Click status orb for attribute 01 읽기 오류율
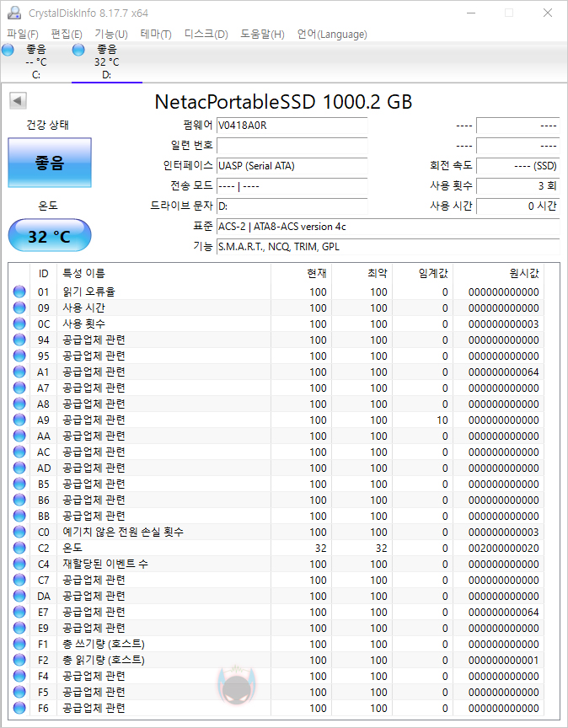Image resolution: width=568 pixels, height=728 pixels. pos(19,292)
